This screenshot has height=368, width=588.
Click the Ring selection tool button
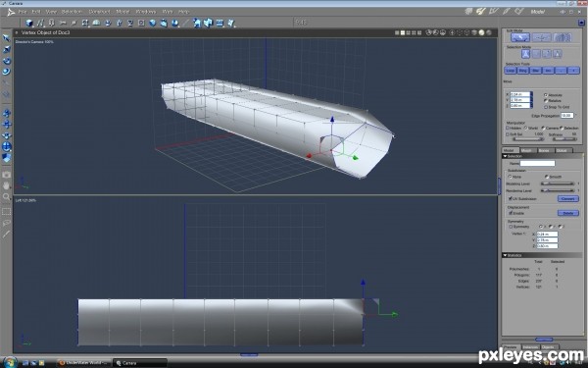[523, 71]
